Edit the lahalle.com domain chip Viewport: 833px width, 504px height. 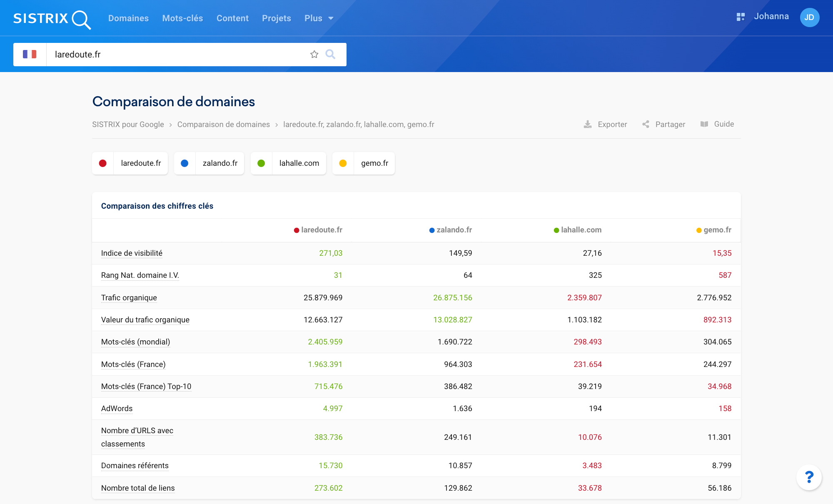pos(299,163)
